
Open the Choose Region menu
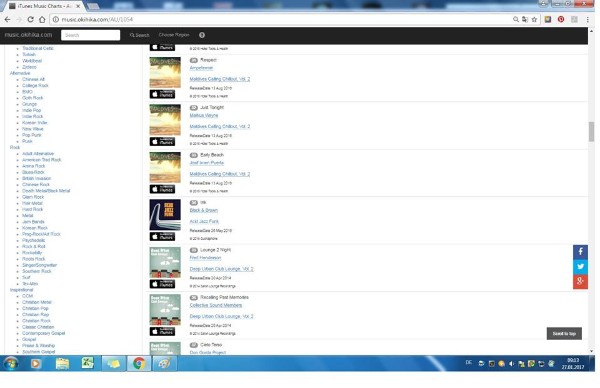174,35
